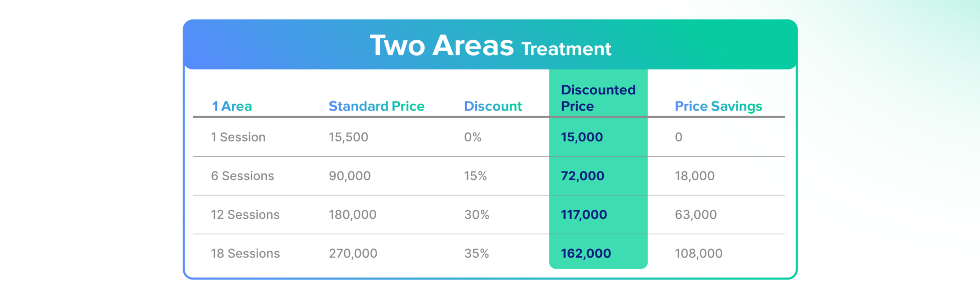The image size is (980, 299).
Task: Select the 72,000 discounted price value
Action: [582, 176]
